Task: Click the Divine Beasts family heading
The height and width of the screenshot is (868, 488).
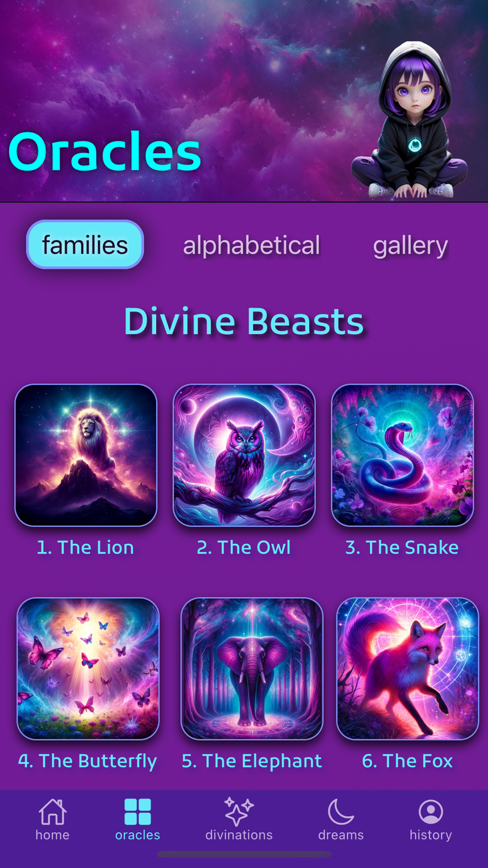Action: (244, 322)
